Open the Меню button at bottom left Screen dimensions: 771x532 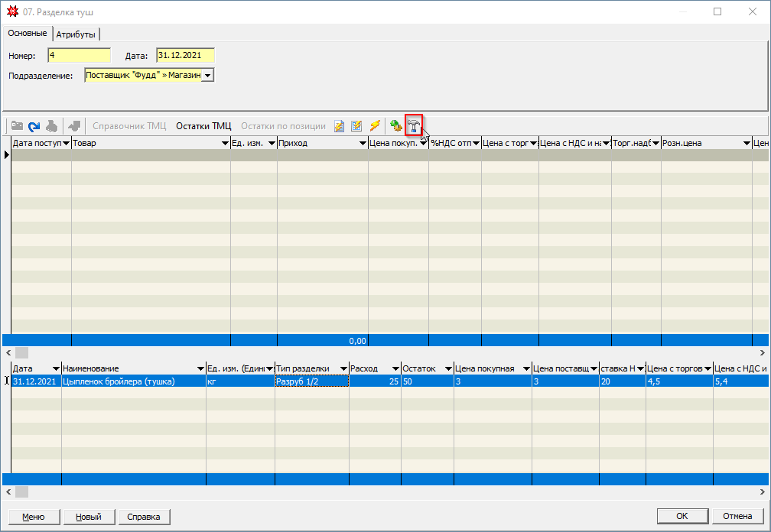tap(33, 517)
